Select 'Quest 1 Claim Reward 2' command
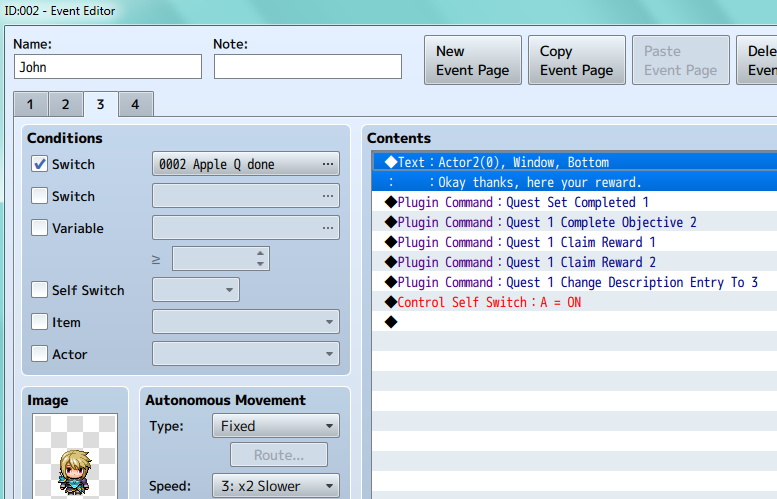777x499 pixels. coord(575,262)
